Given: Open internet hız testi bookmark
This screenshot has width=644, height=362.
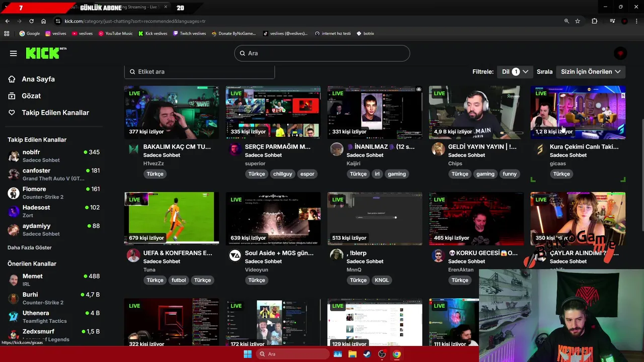Looking at the screenshot, I should click(333, 34).
